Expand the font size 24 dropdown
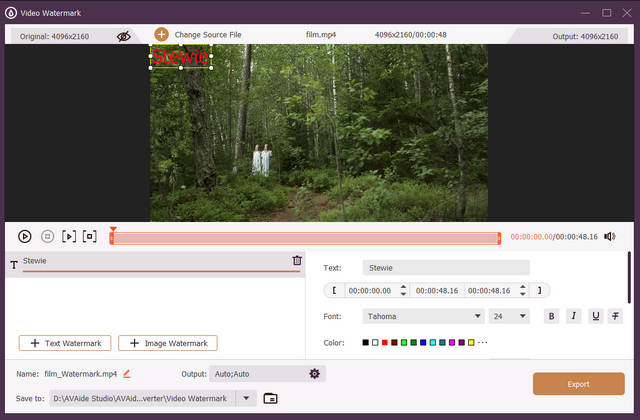Viewport: 640px width, 420px height. point(510,316)
